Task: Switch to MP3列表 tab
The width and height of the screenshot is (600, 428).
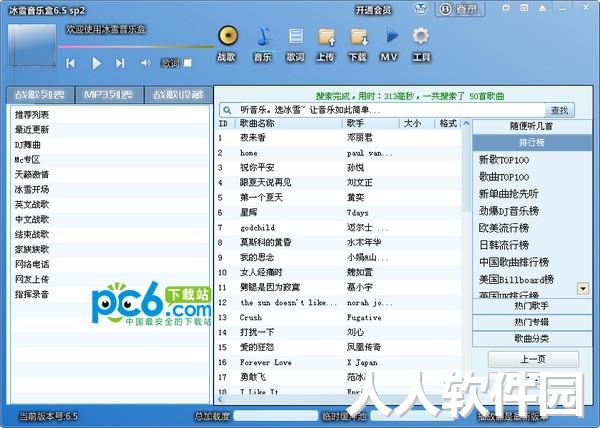Action: [109, 95]
